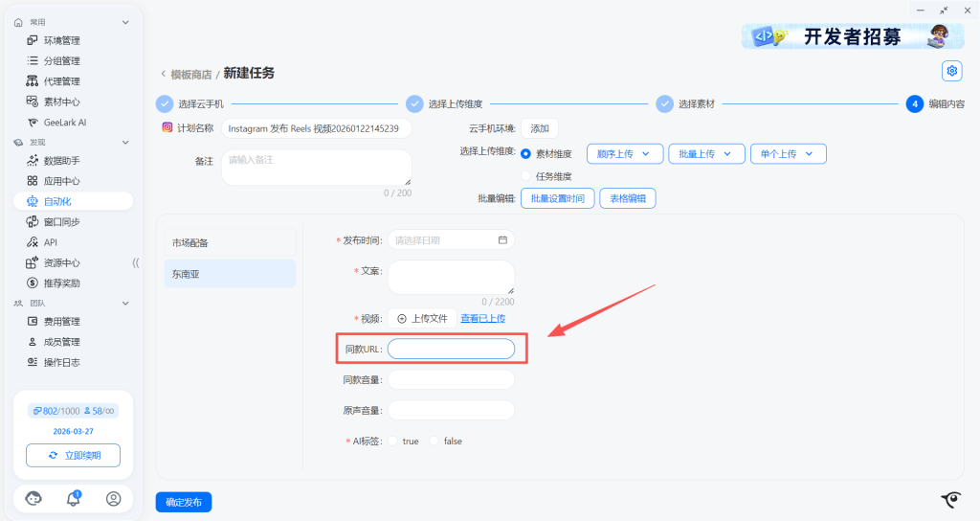Open the notification bell icon
This screenshot has width=980, height=521.
click(73, 498)
